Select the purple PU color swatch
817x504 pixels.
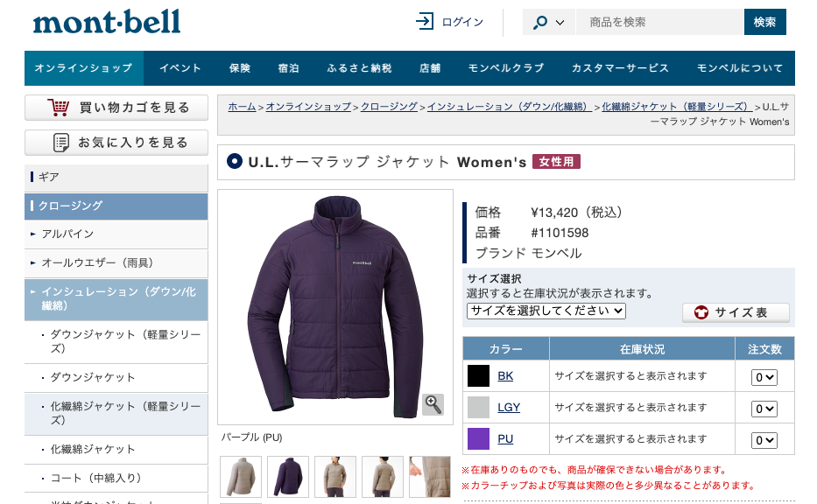click(478, 439)
